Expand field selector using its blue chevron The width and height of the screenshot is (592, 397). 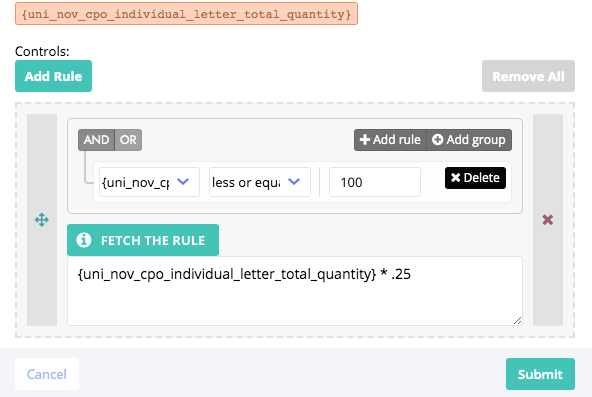(183, 182)
